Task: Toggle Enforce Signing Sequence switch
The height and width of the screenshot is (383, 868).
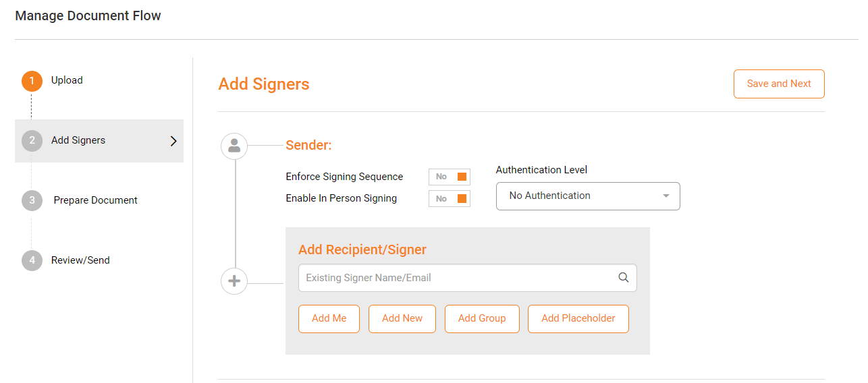Action: [x=450, y=177]
